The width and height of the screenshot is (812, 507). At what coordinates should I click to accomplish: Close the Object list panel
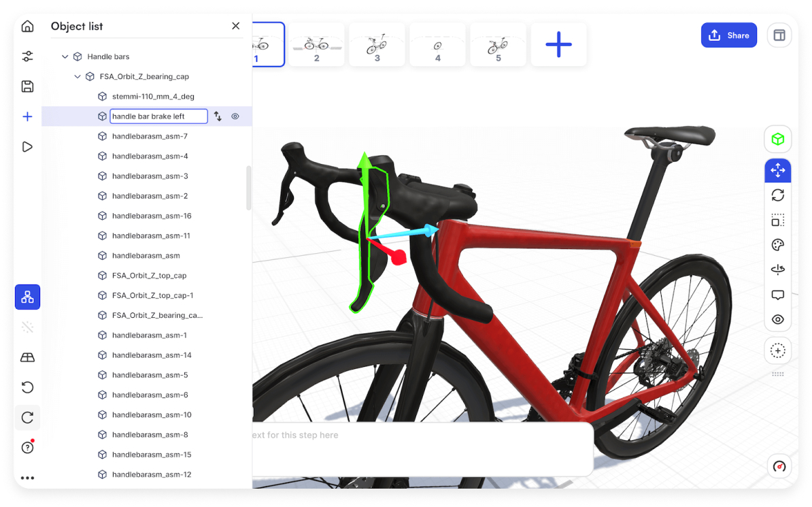click(x=235, y=26)
